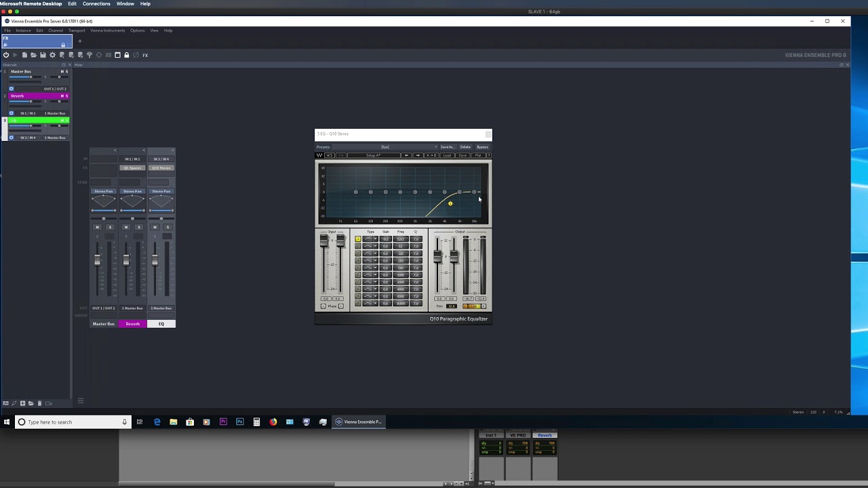Screen dimensions: 868x488
Task: Click the window view icon in the toolbar
Action: tap(117, 55)
